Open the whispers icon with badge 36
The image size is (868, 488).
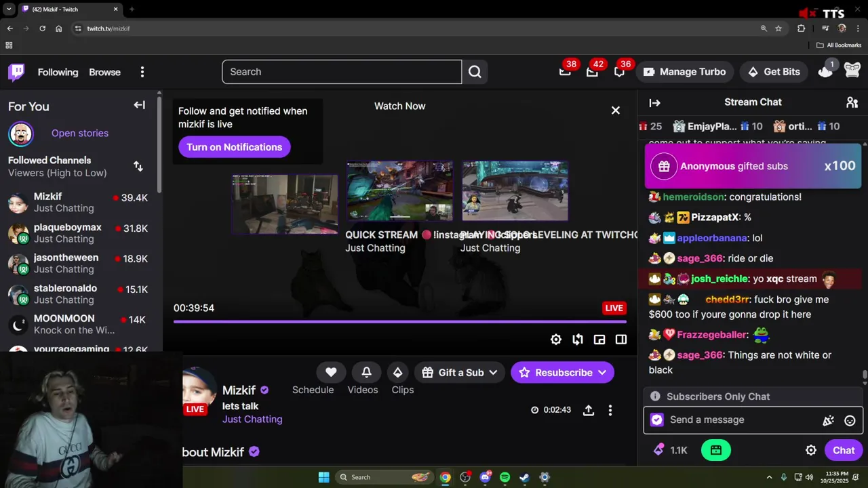click(x=619, y=72)
